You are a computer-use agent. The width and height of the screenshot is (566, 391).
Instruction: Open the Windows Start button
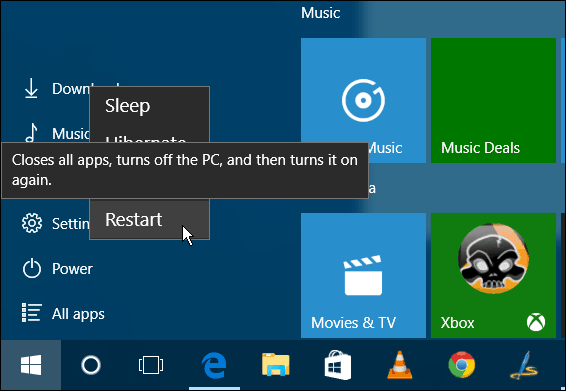point(31,365)
